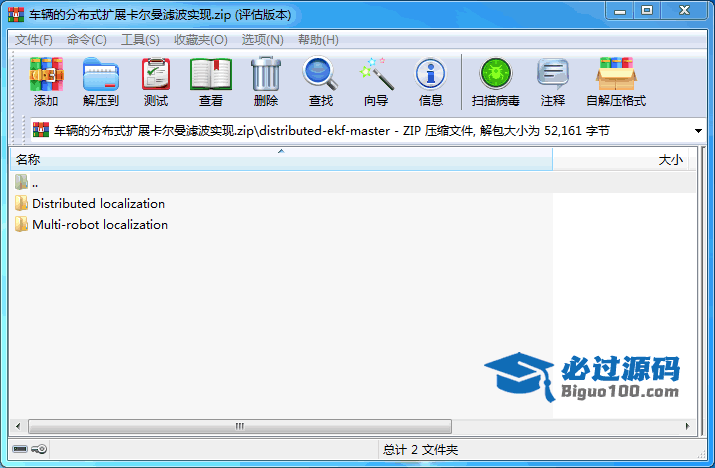Click the '总计 2 文件夹' status text
This screenshot has height=468, width=715.
(x=420, y=450)
